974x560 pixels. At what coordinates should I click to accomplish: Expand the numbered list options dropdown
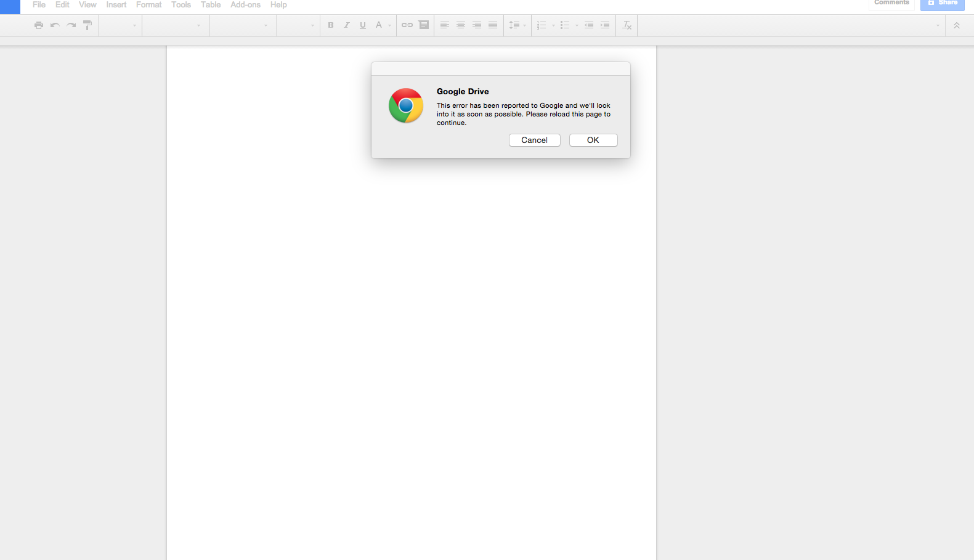click(553, 26)
